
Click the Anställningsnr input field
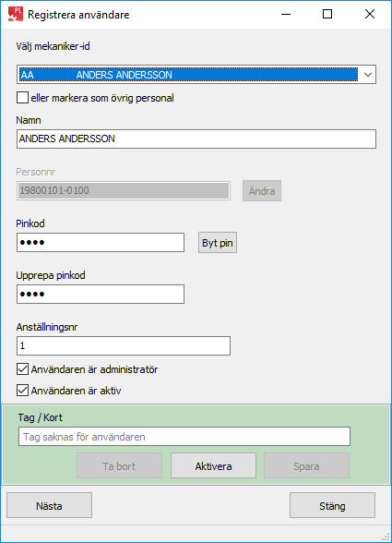[x=124, y=346]
